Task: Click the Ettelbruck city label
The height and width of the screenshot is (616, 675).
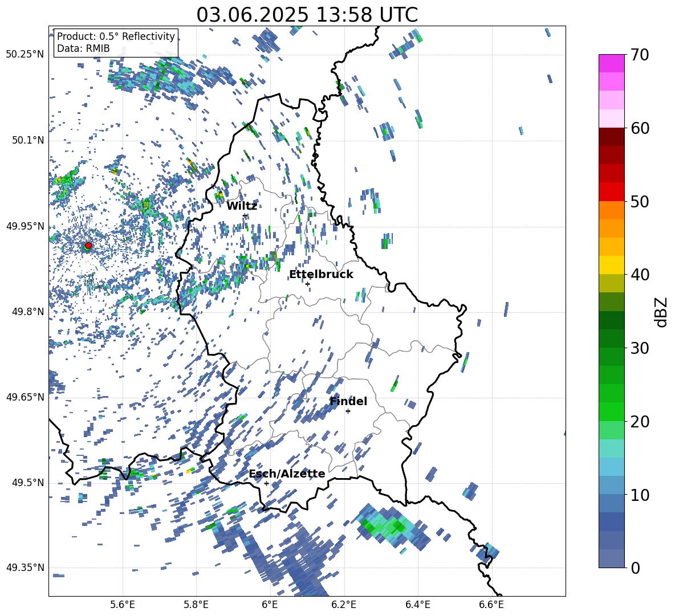Action: coord(321,275)
